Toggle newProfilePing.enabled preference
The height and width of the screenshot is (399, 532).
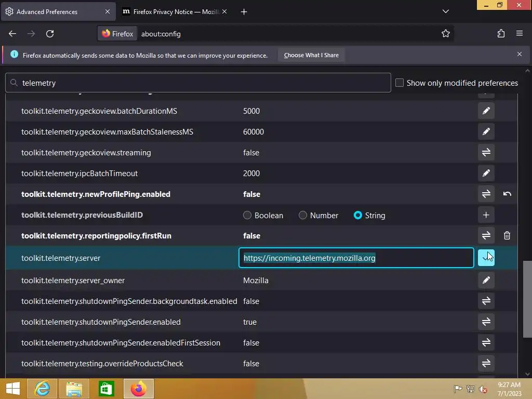pos(486,194)
